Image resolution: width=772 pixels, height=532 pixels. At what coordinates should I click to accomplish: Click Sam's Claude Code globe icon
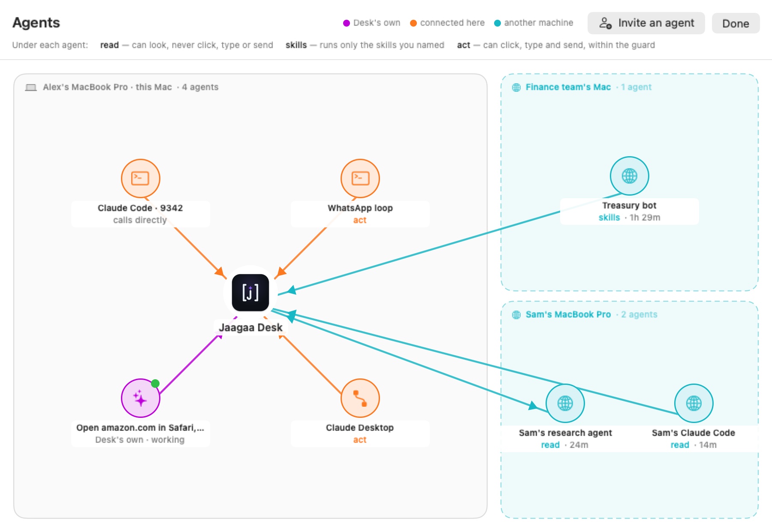click(694, 403)
